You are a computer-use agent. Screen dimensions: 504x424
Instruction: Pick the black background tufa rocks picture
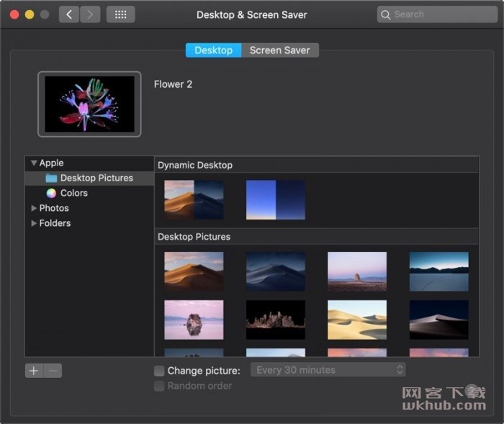(x=276, y=320)
